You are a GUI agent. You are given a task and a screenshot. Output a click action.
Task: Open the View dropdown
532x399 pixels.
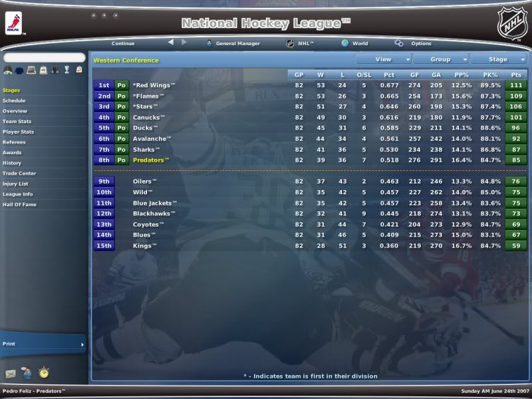pyautogui.click(x=384, y=59)
